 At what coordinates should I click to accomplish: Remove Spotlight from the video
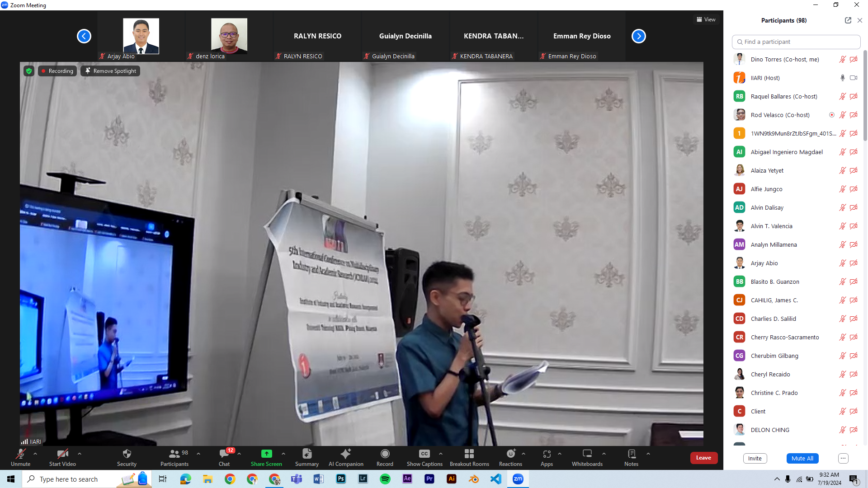[x=110, y=71]
